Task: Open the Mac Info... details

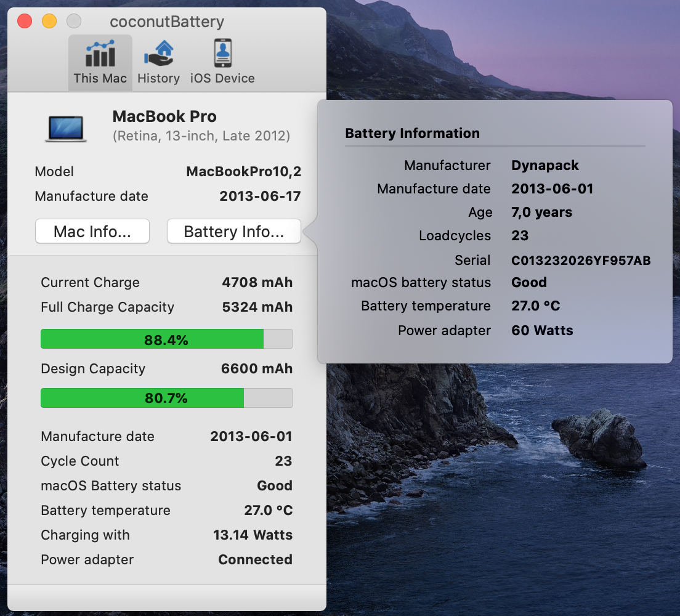Action: point(92,232)
